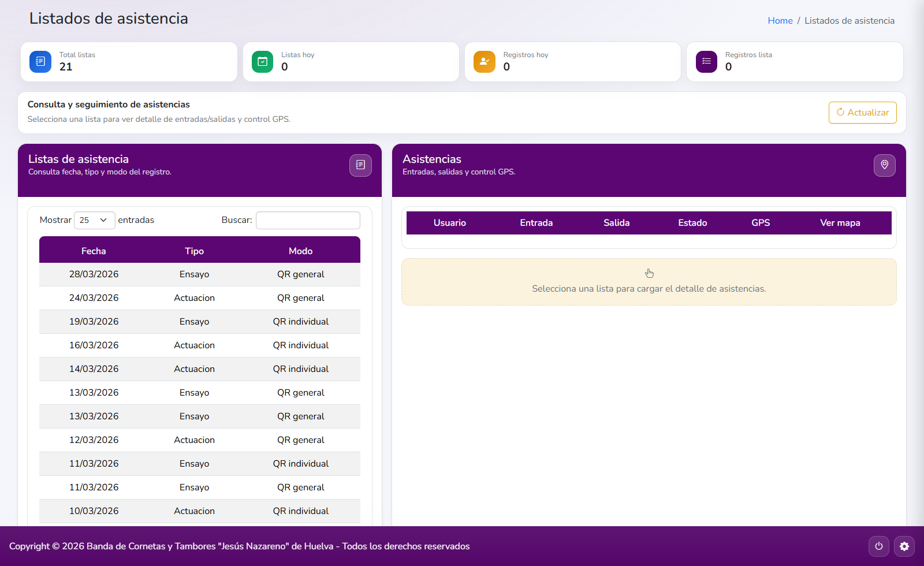Sort the list by Tipo column

point(194,251)
